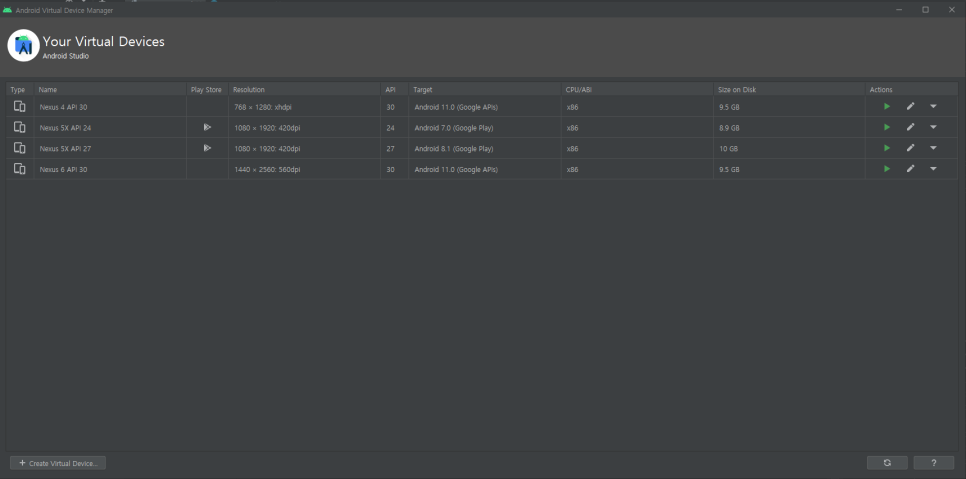Run the Nexus 6 API 30 emulator
Screen dimensions: 966x479
887,169
